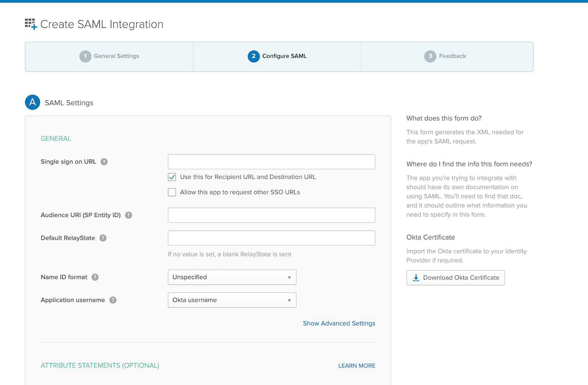This screenshot has width=588, height=385.
Task: Click the blue A section badge
Action: [32, 102]
